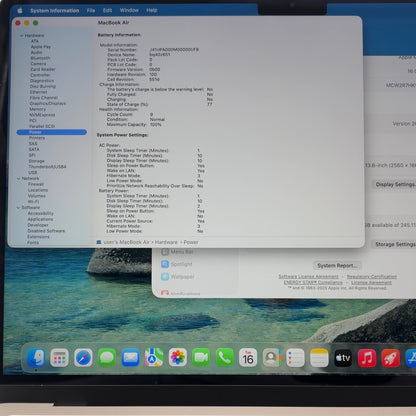This screenshot has width=416, height=416.
Task: Open the Music app icon
Action: click(367, 358)
